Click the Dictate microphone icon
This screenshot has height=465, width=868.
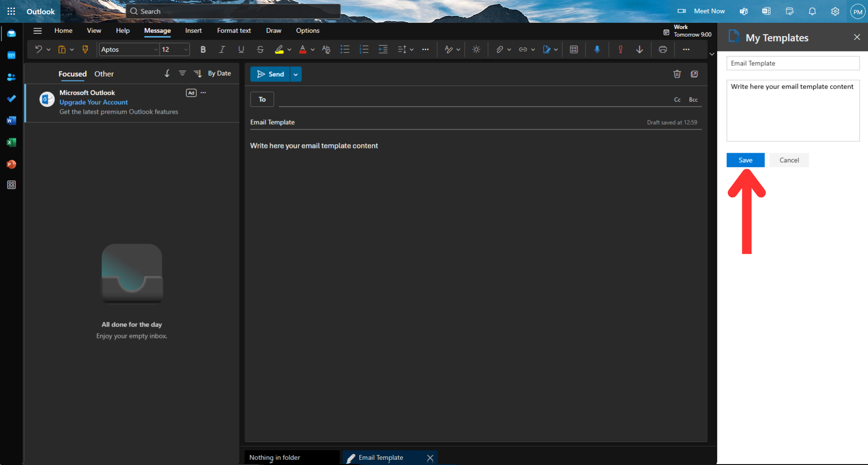click(x=596, y=49)
